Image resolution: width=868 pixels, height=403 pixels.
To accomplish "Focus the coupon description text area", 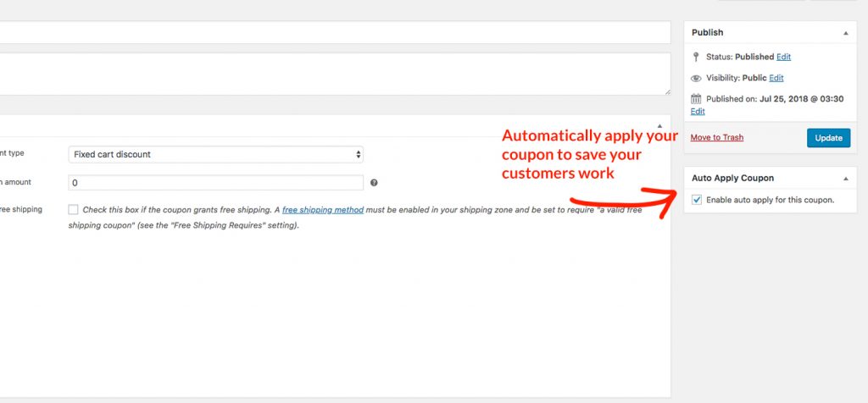I will coord(331,74).
